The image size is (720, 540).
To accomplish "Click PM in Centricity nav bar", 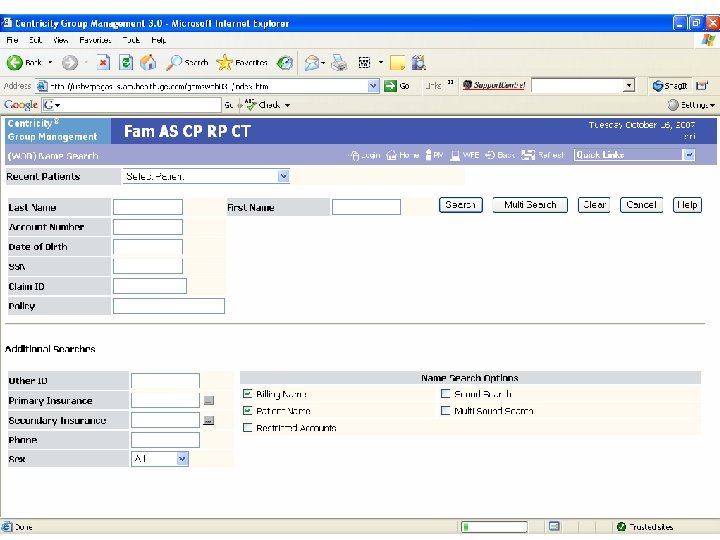I will (x=434, y=155).
